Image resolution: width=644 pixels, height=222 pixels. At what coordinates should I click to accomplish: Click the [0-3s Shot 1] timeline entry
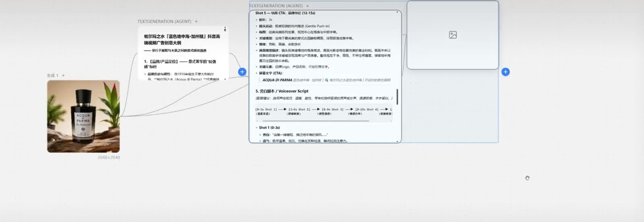[x=266, y=109]
